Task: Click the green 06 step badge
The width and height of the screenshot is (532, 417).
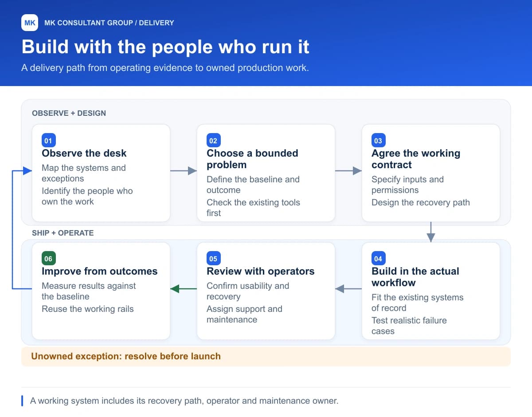Action: tap(48, 259)
